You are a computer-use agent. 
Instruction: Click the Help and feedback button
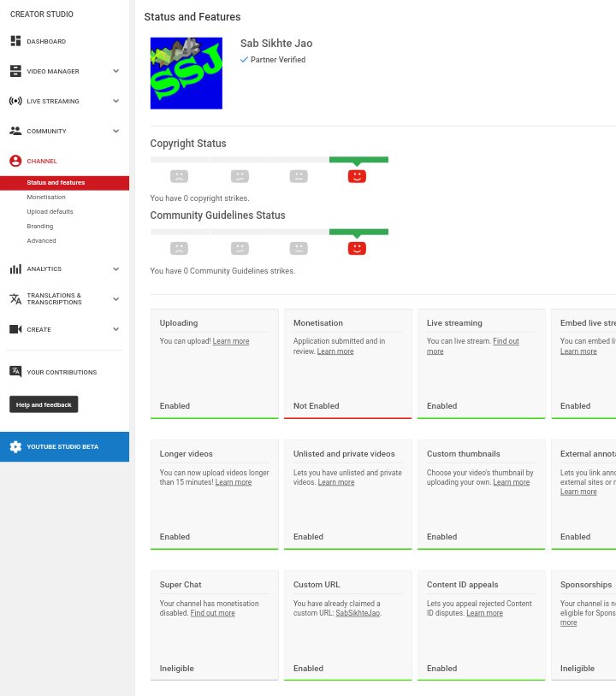[44, 404]
